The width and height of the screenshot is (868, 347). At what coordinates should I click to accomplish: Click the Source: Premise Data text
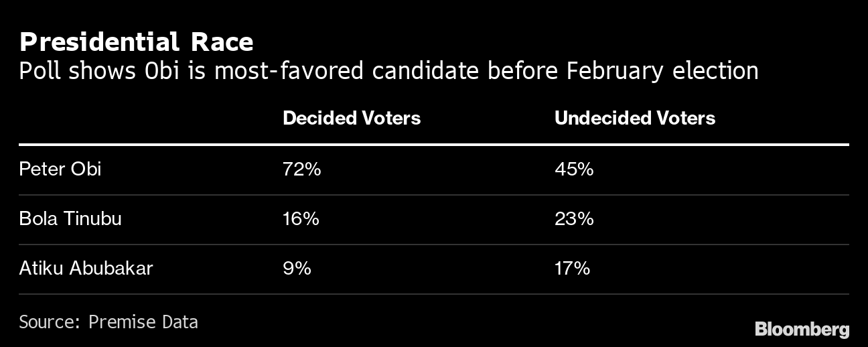108,322
